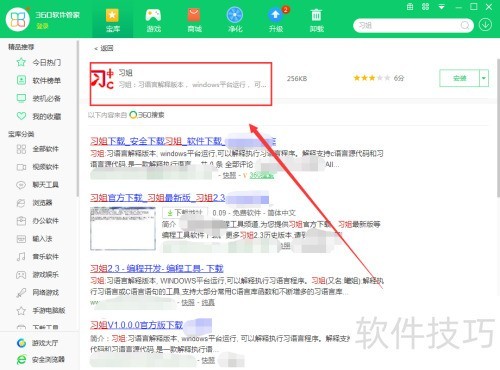Expand the dropdown arrow beside 安装
500x370 pixels.
(484, 78)
